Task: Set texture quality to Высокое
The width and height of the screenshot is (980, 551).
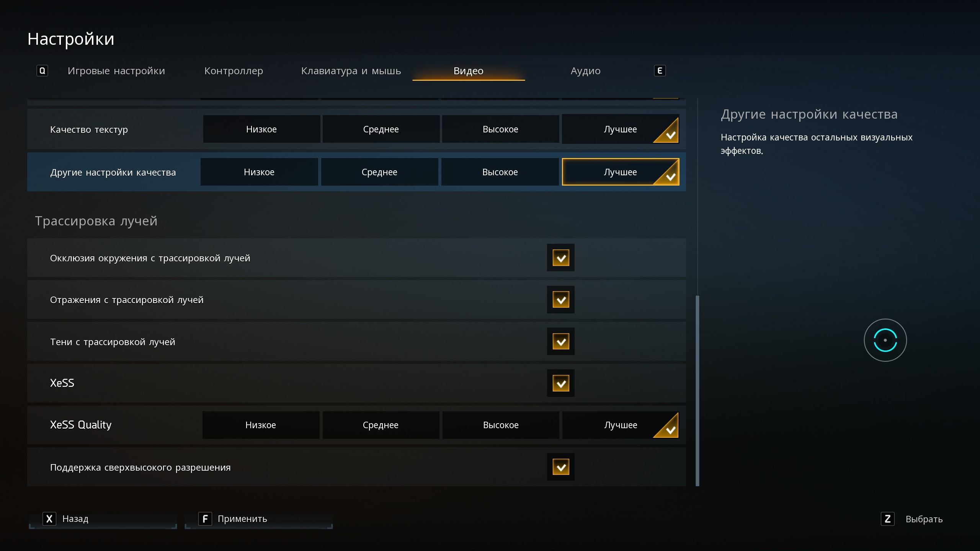Action: pos(500,129)
